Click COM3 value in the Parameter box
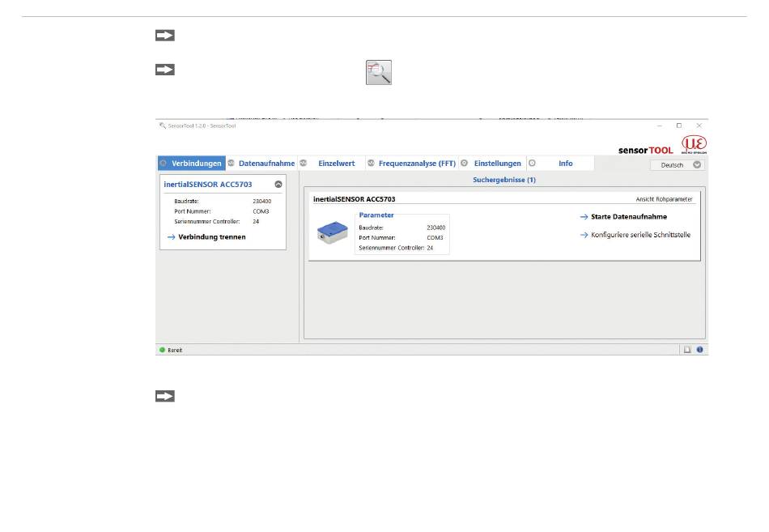The height and width of the screenshot is (532, 769). pyautogui.click(x=435, y=238)
